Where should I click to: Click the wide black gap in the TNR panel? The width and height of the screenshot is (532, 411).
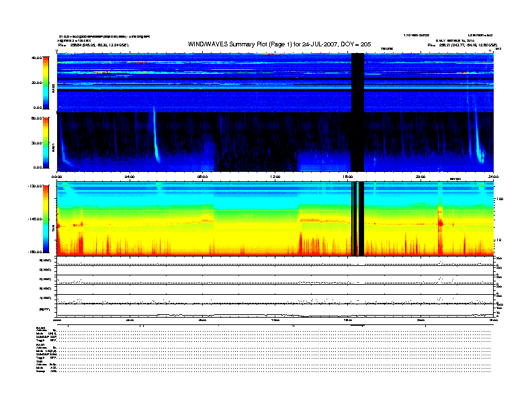click(x=361, y=219)
